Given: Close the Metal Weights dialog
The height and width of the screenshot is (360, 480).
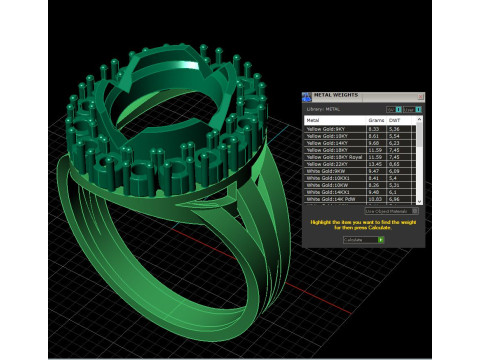Looking at the screenshot, I should [x=420, y=97].
